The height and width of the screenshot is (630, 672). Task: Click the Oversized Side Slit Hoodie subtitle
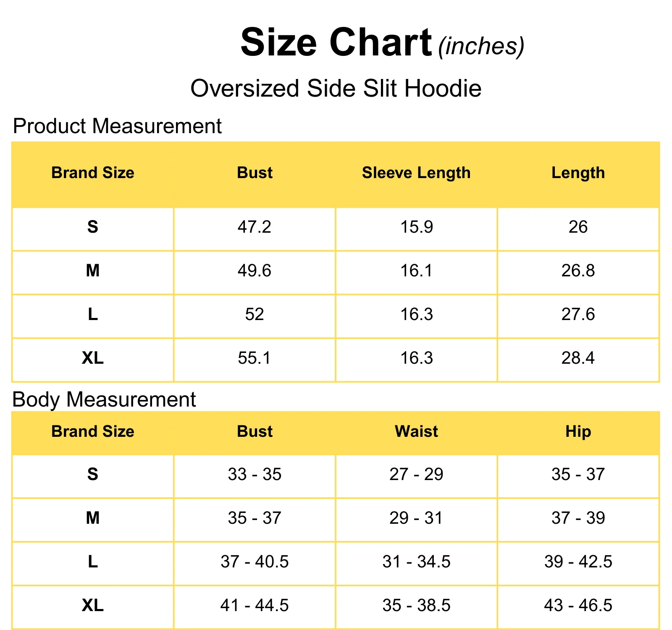pos(336,89)
